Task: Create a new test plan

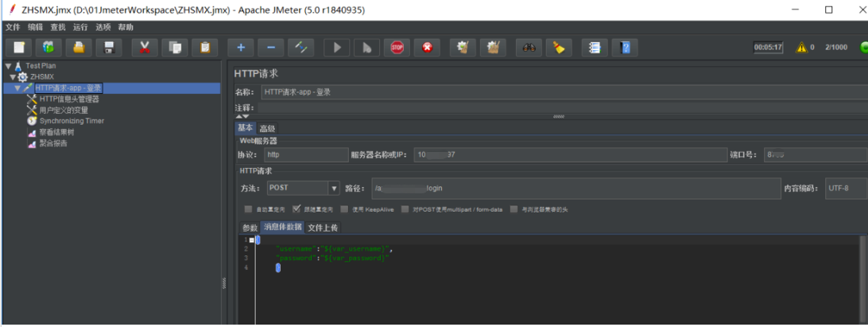Action: (x=19, y=48)
